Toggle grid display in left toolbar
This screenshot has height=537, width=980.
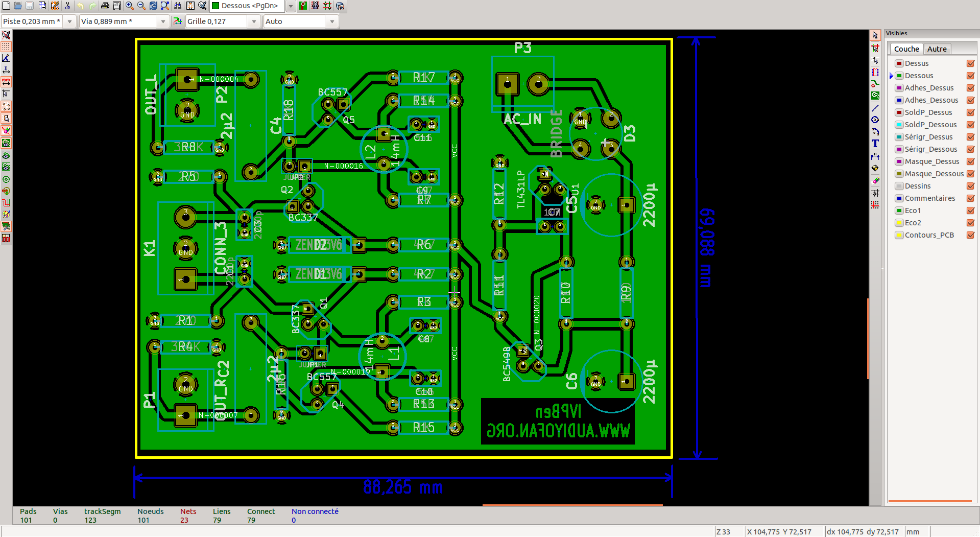(x=6, y=47)
